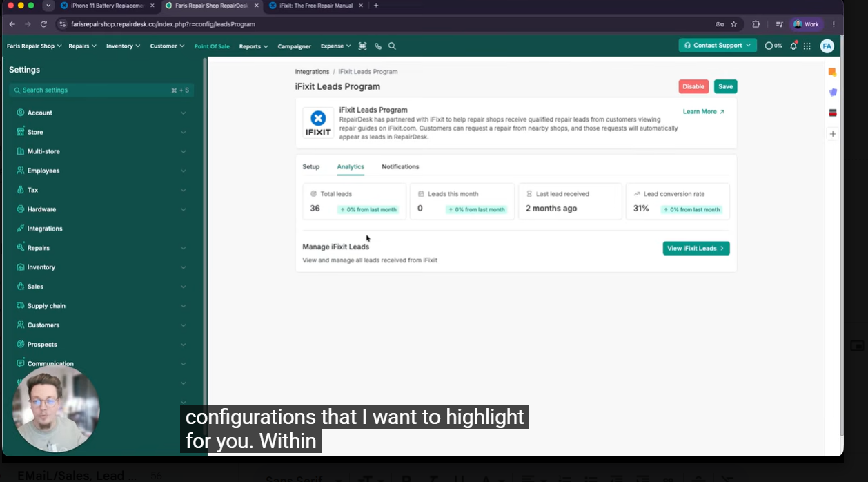Expand the Prospects settings section
Screen dimensions: 868x482
coord(102,345)
